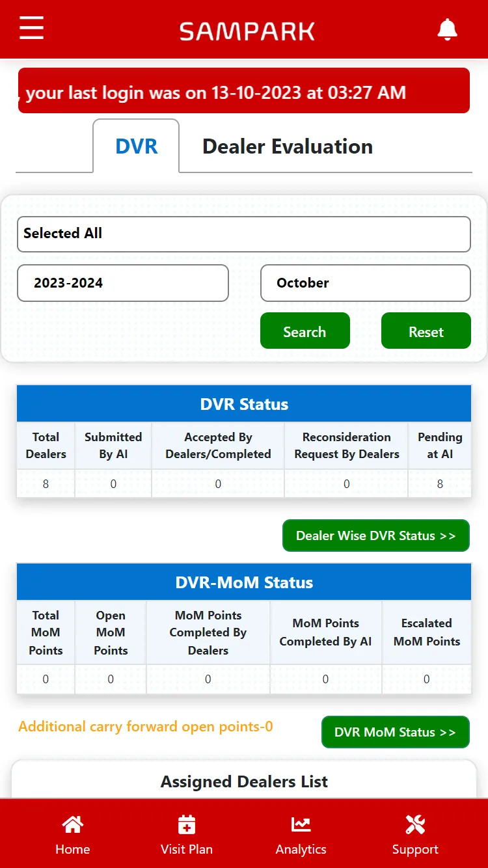
Task: Switch to the DVR tab
Action: [x=136, y=146]
